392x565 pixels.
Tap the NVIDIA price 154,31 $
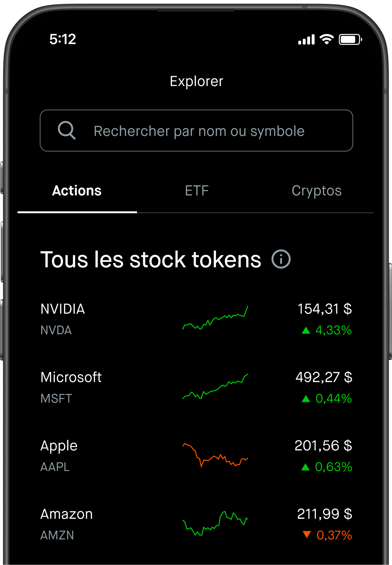324,309
